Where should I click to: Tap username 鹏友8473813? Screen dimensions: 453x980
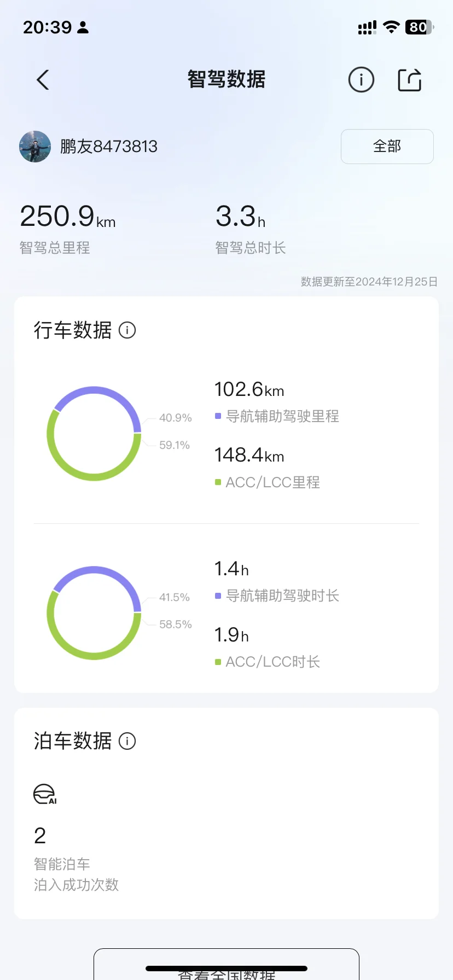(x=109, y=147)
